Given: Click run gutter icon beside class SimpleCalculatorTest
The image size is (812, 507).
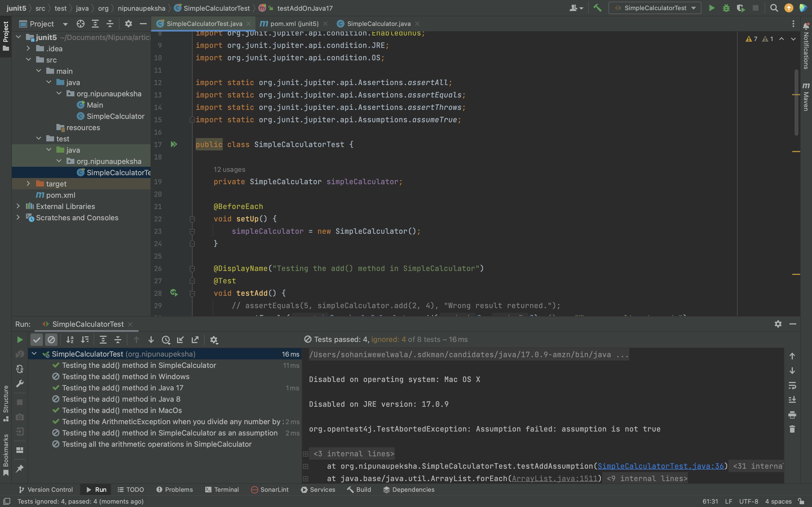Looking at the screenshot, I should (174, 144).
